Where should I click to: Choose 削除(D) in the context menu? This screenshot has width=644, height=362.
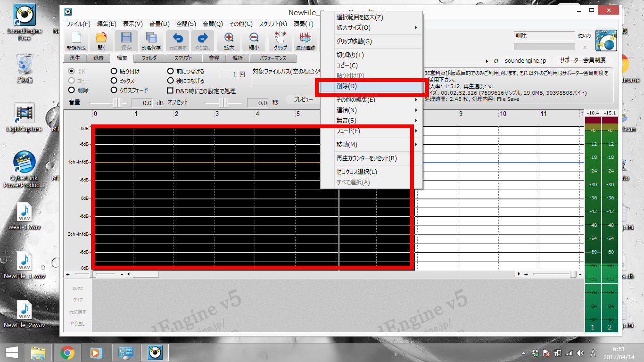point(372,86)
